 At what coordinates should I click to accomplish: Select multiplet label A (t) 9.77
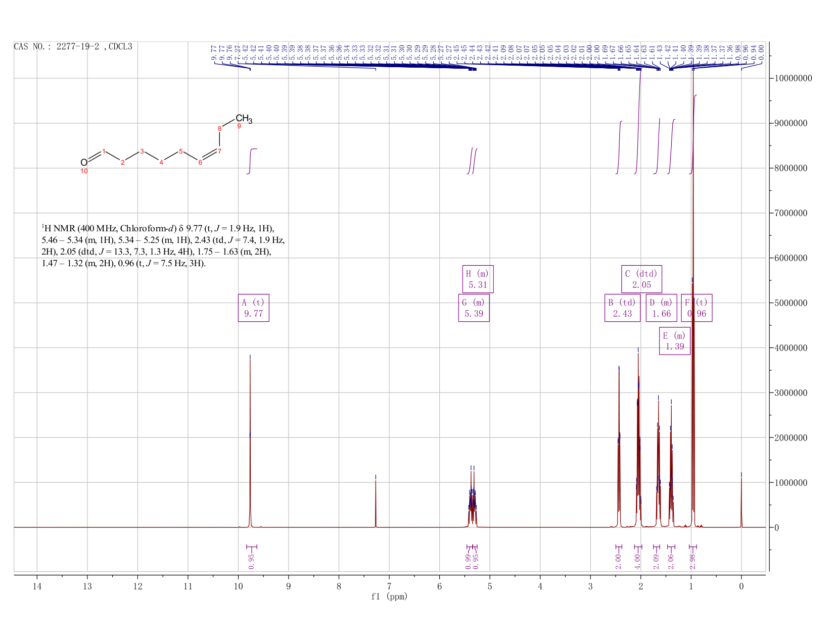(253, 308)
